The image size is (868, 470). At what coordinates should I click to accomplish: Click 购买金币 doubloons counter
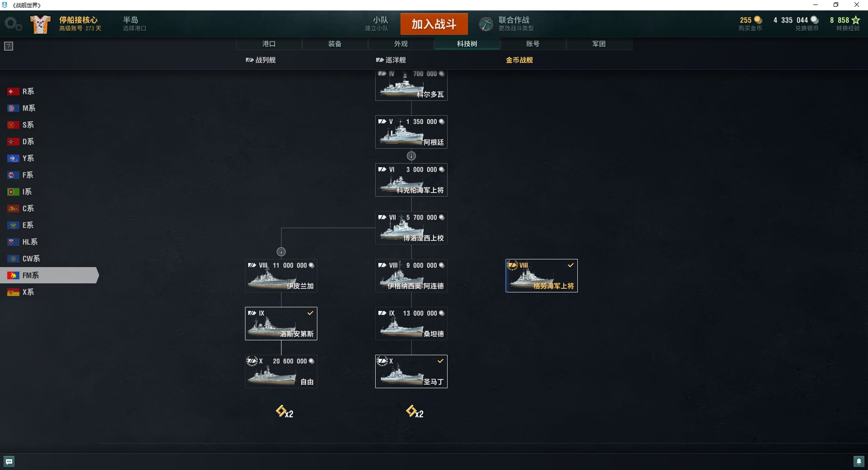[x=750, y=24]
